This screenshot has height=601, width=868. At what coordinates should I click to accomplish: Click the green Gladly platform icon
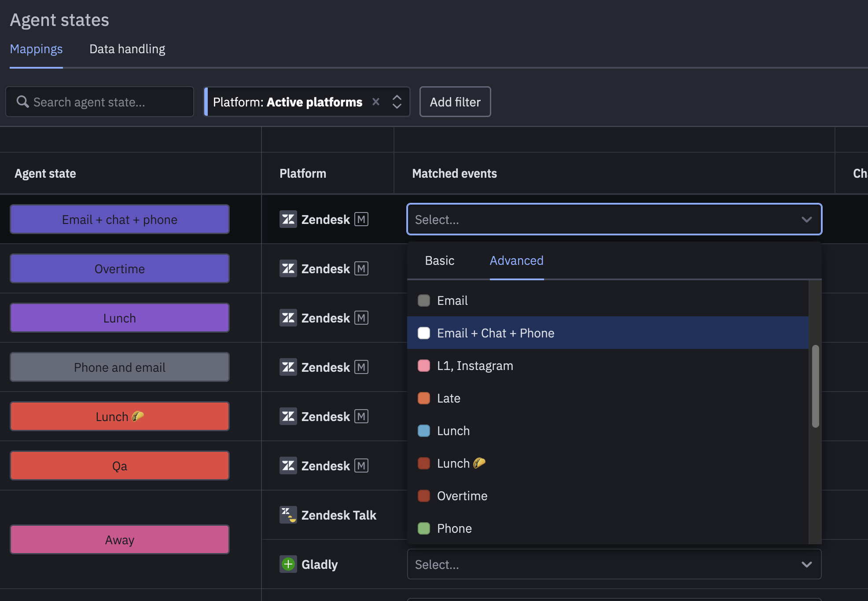(288, 564)
